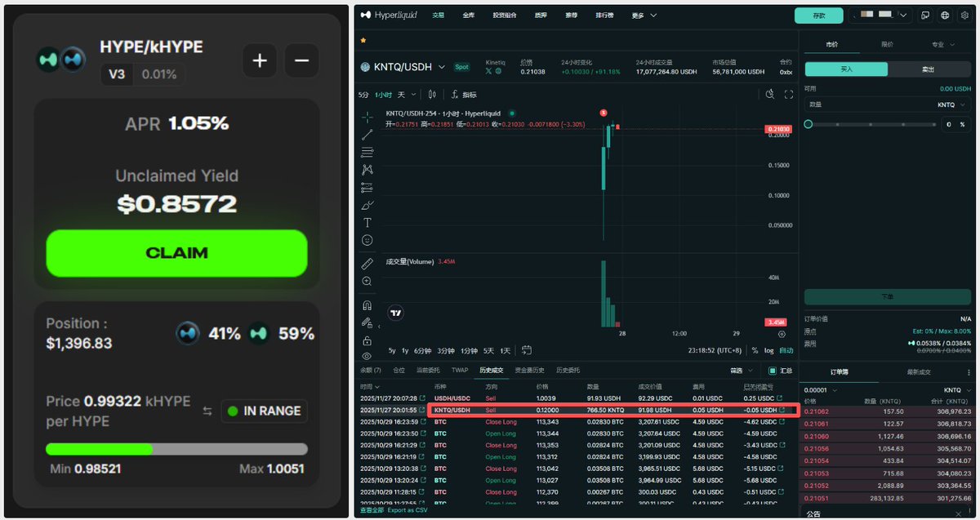Select the chart zoom-in tool
The width and height of the screenshot is (980, 520).
point(367,282)
